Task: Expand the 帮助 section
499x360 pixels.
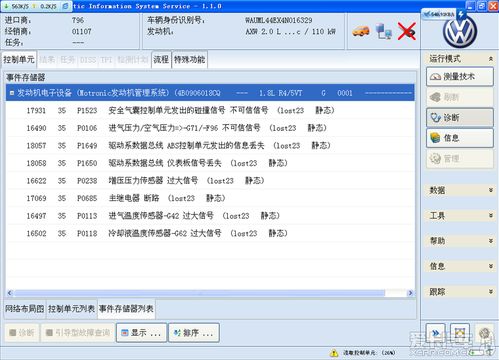Action: [x=491, y=241]
